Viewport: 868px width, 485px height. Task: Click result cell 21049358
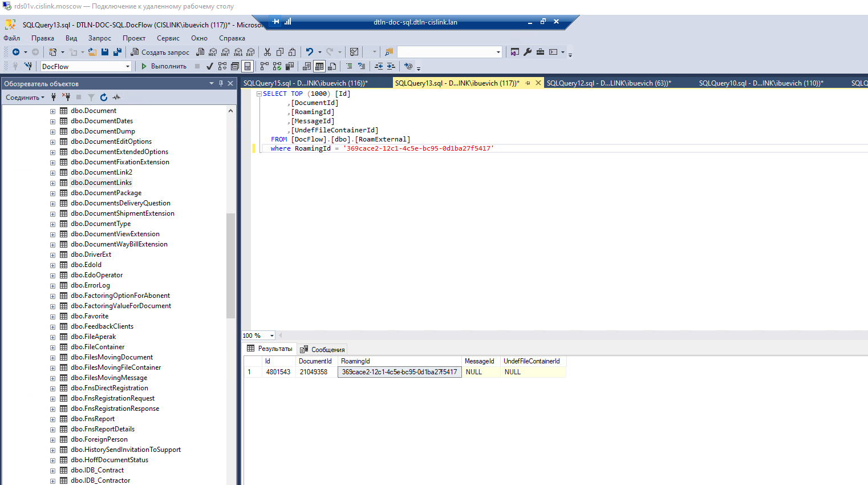tap(314, 372)
